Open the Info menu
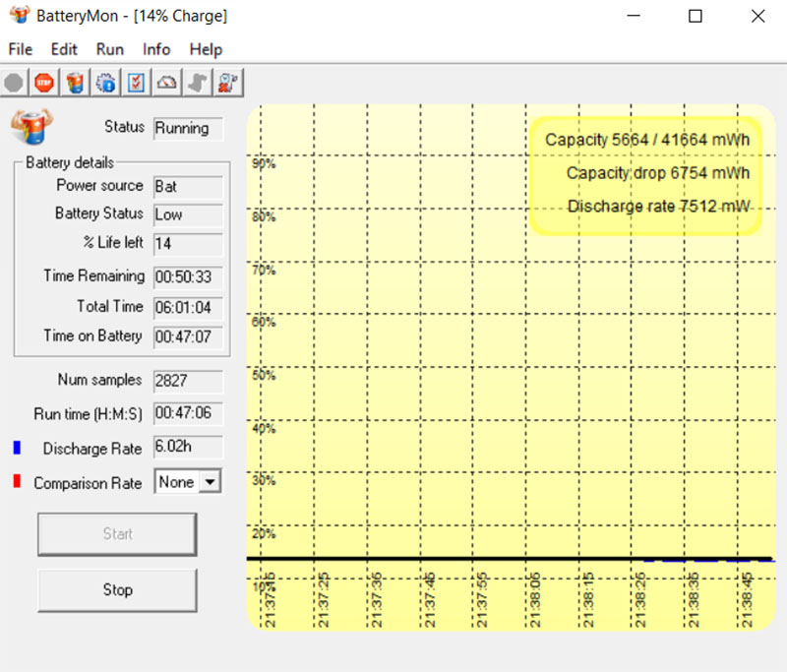The height and width of the screenshot is (672, 787). click(156, 49)
